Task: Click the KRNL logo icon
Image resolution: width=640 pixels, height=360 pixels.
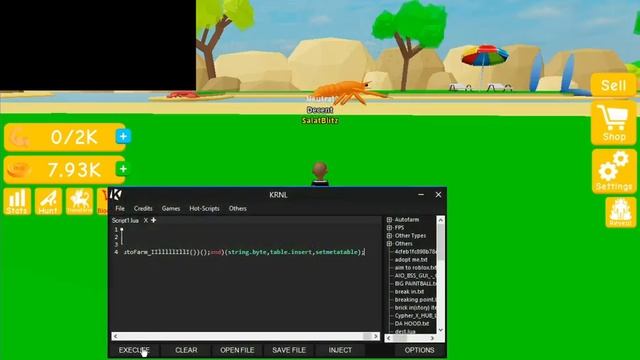Action: click(x=117, y=194)
